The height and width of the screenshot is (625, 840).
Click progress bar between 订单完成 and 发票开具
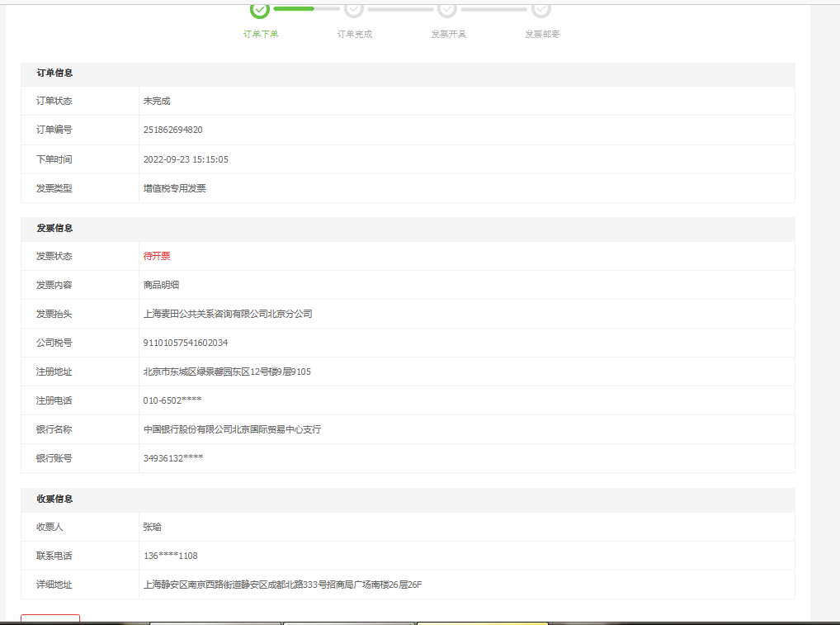pyautogui.click(x=400, y=9)
